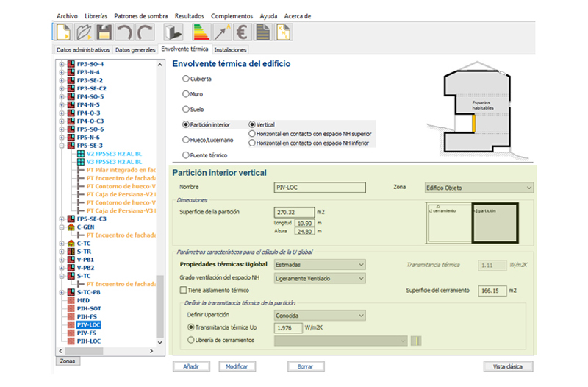Open the Grado ventilación del espacio NH dropdown
Viewport: 588px width, 387px height.
(x=320, y=279)
